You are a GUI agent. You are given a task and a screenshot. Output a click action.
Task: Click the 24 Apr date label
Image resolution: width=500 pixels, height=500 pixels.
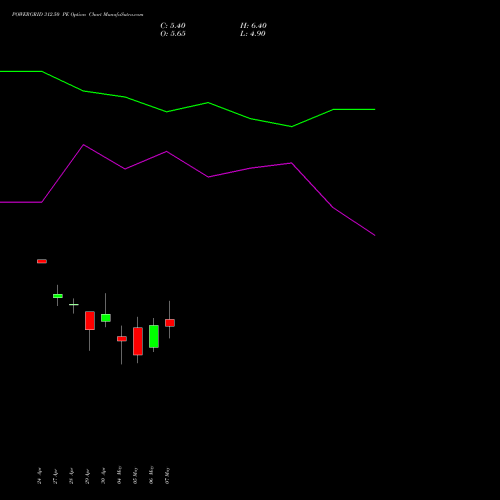pos(40,476)
